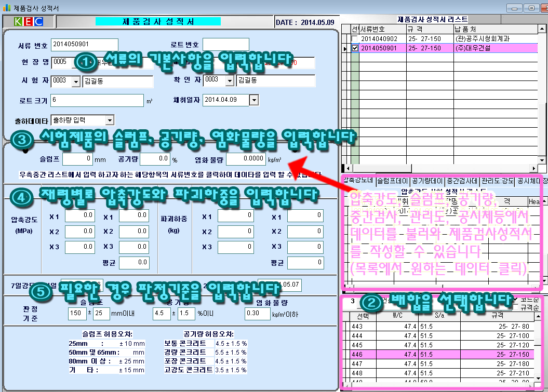Viewport: 548px width, 392px height.
Task: Open the 확인자 code dropdown
Action: pyautogui.click(x=229, y=81)
